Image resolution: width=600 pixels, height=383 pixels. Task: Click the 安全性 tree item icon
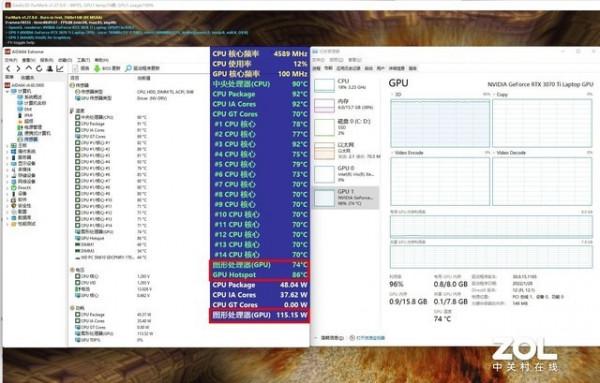(14, 205)
